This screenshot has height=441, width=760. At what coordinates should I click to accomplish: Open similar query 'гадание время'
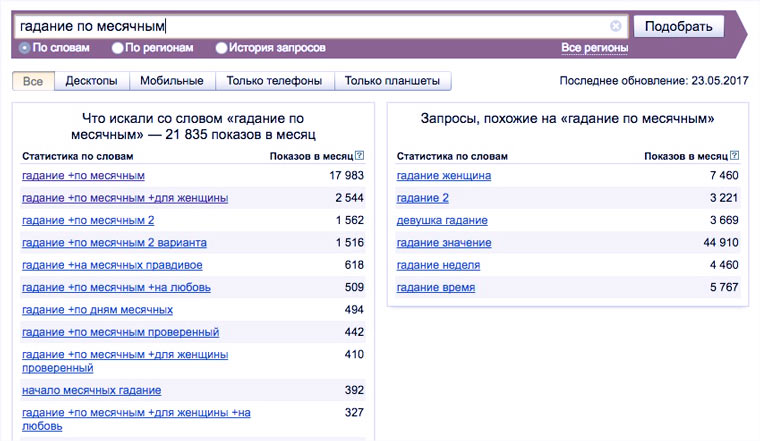pyautogui.click(x=436, y=287)
